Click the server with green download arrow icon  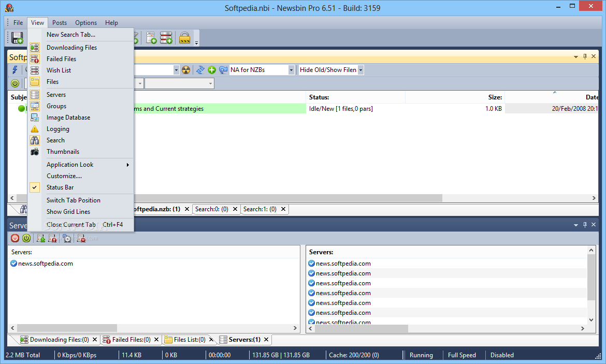[x=40, y=238]
